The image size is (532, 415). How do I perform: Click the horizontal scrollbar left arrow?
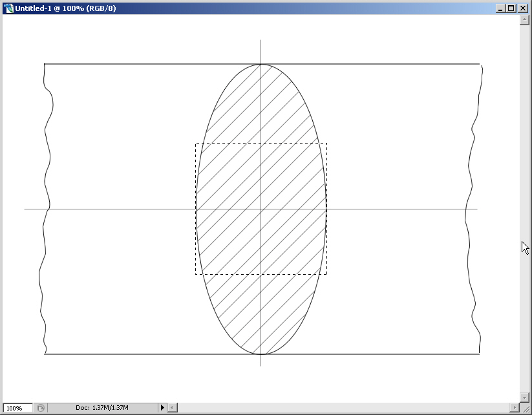tap(173, 407)
